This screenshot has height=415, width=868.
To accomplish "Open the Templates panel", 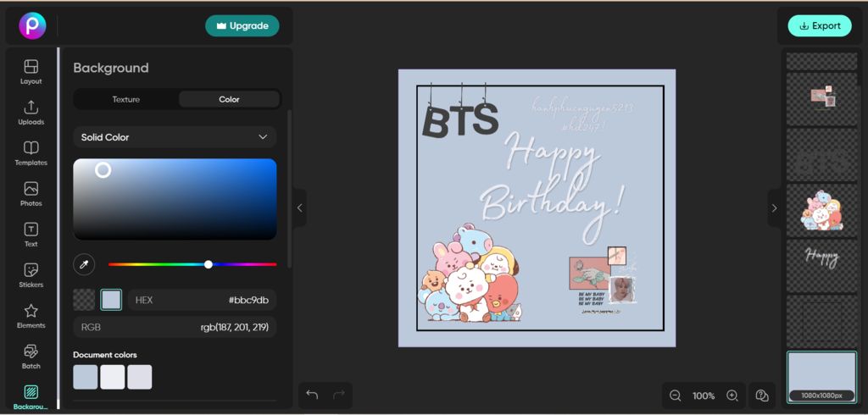I will coord(31,153).
